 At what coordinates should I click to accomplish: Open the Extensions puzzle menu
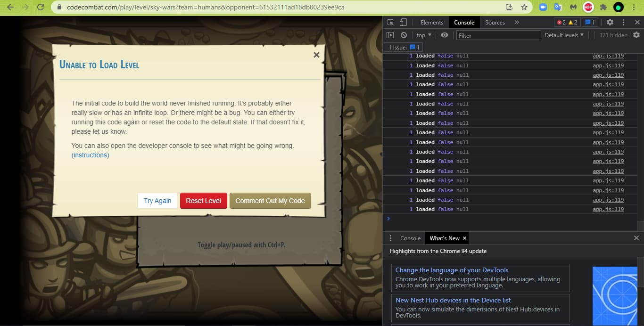pyautogui.click(x=603, y=7)
